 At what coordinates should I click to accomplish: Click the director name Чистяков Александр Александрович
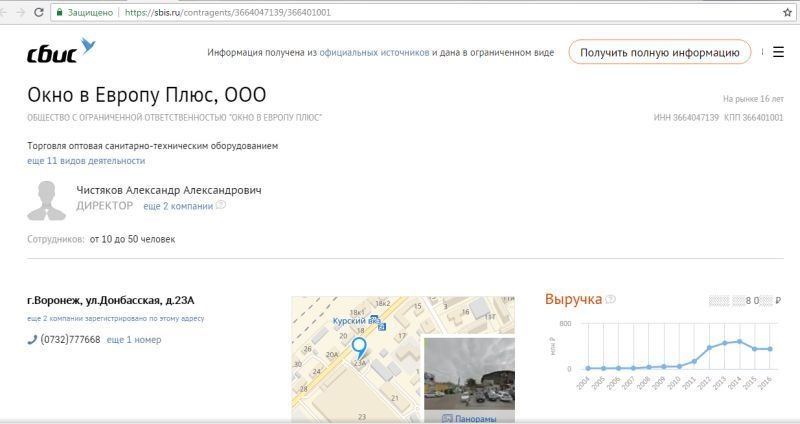[x=169, y=190]
